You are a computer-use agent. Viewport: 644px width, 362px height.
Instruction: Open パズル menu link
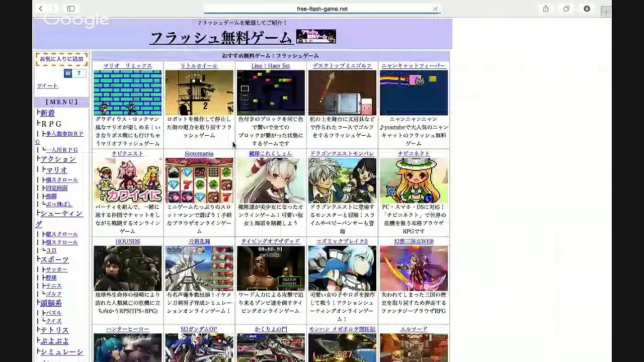coord(54,313)
